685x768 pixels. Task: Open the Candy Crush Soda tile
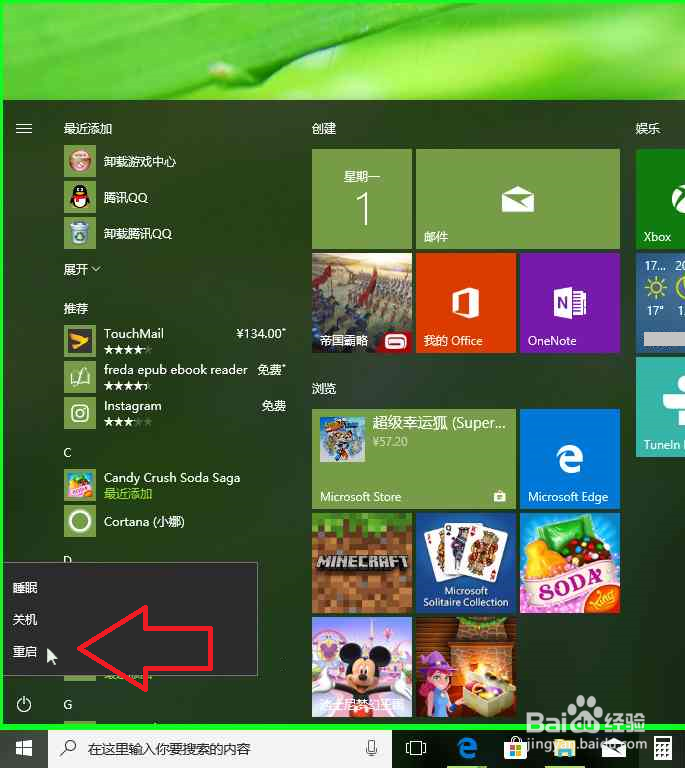(570, 563)
